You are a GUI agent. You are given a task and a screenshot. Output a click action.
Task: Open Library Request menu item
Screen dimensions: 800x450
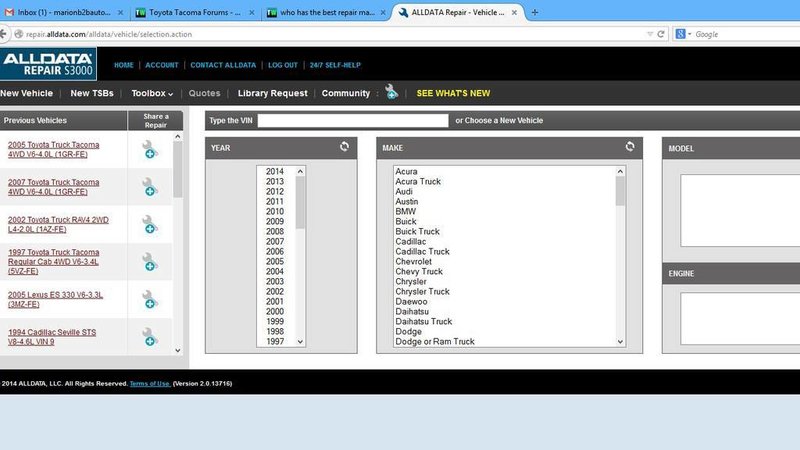(x=272, y=93)
